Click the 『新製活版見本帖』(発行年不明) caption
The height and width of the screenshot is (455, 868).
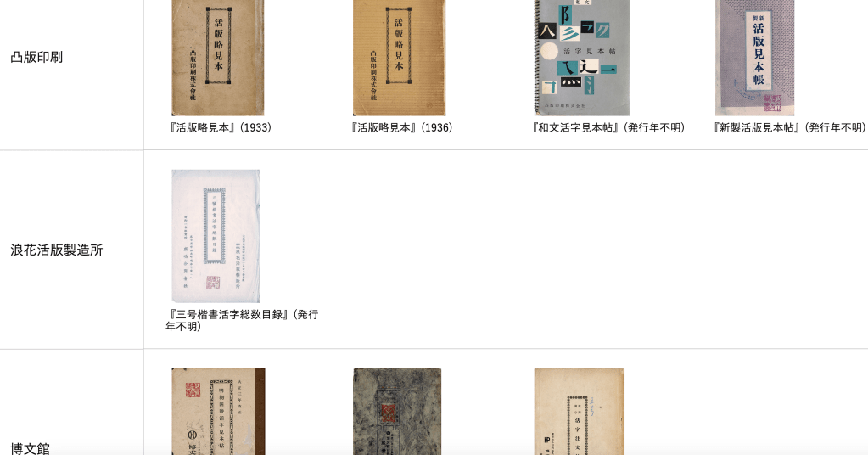coord(789,128)
